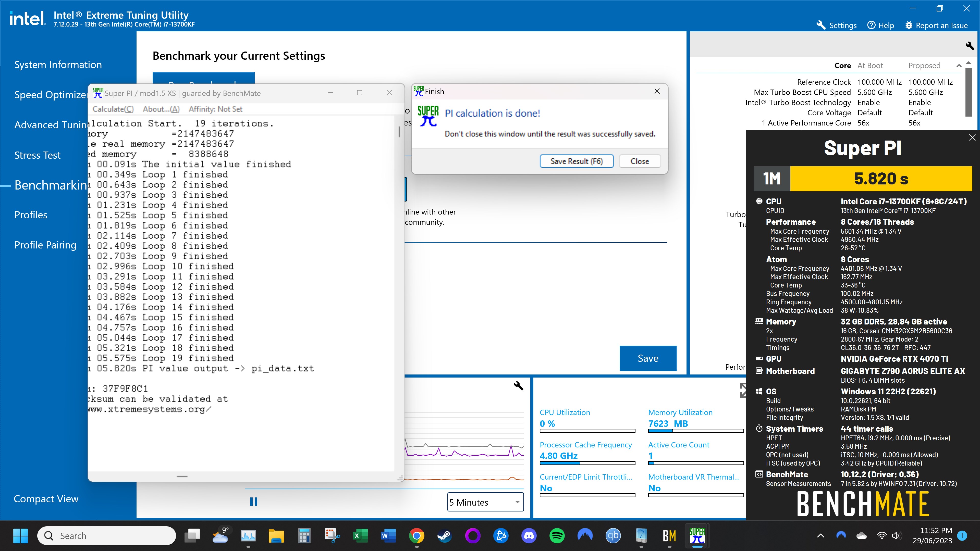Close the BenchMate Super PI overlay

pyautogui.click(x=972, y=137)
